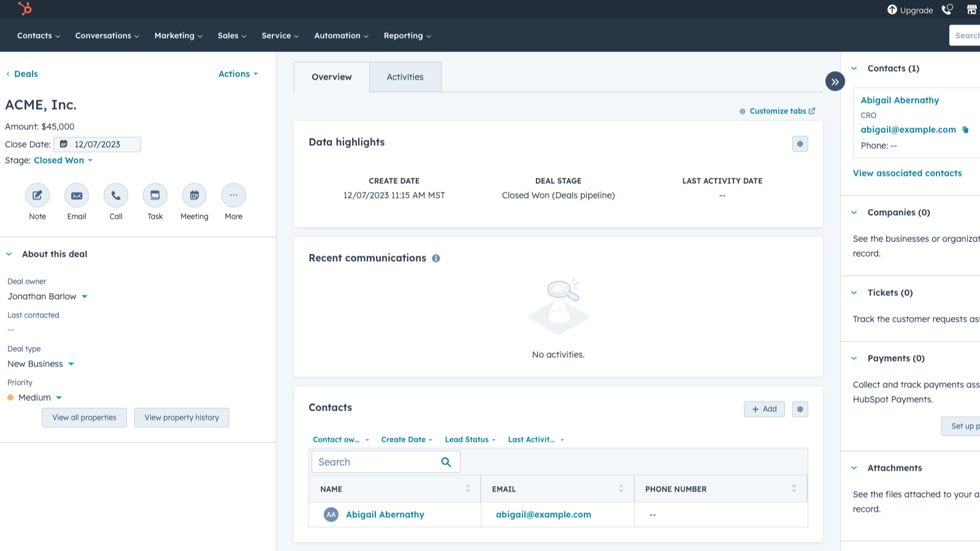The width and height of the screenshot is (980, 551).
Task: Open the Sales navigation menu
Action: (232, 36)
